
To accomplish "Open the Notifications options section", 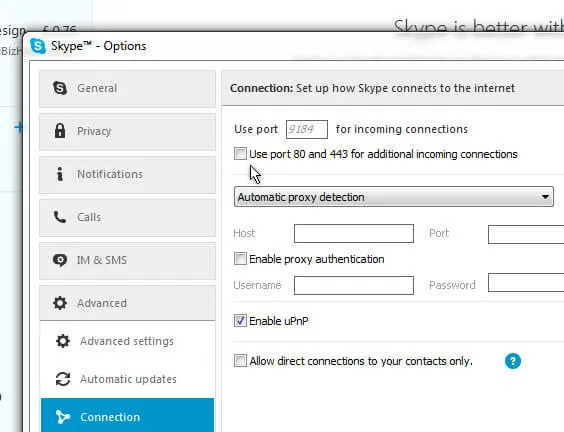I will [127, 174].
